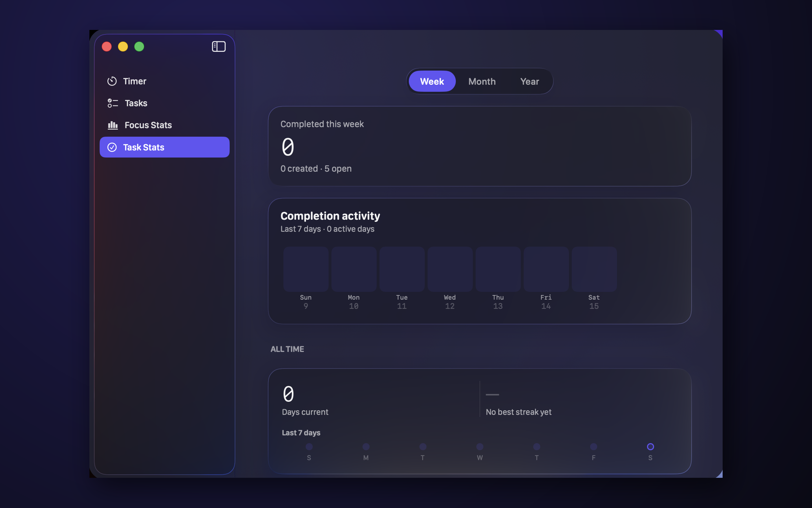
Task: Click the Wed 12 activity cell
Action: click(450, 269)
